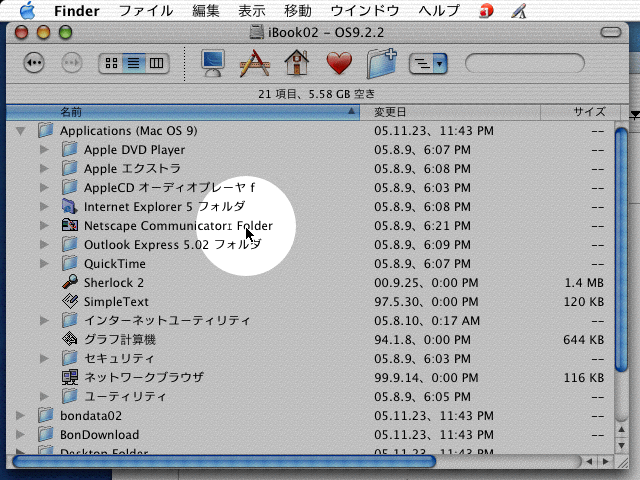Select Internet Explorer 5 folder icon
The height and width of the screenshot is (480, 640).
click(70, 207)
